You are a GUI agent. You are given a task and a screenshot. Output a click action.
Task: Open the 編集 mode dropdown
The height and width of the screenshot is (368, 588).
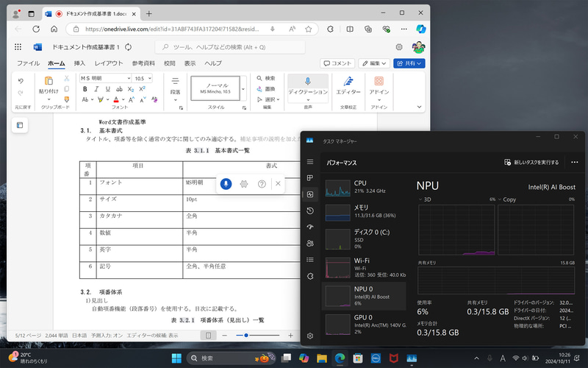click(x=374, y=63)
